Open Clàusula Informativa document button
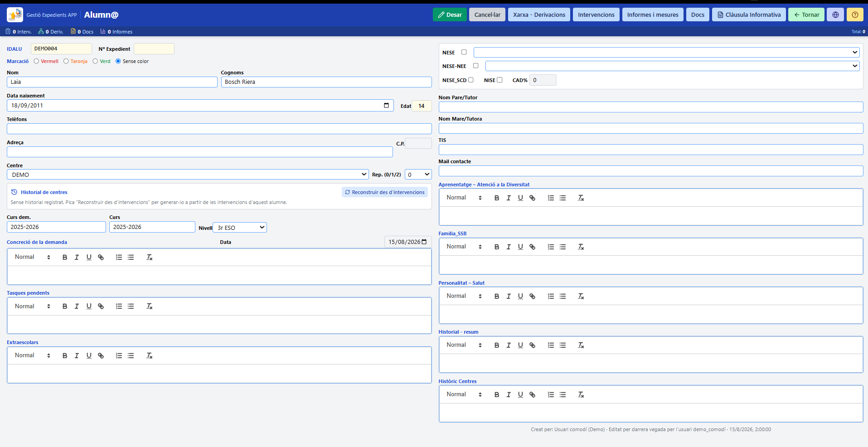868x447 pixels. 749,15
